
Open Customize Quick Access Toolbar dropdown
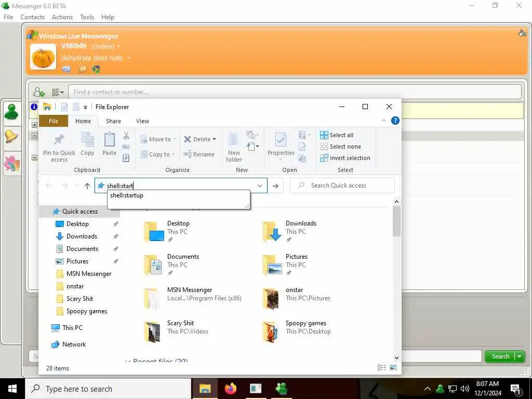click(x=86, y=107)
